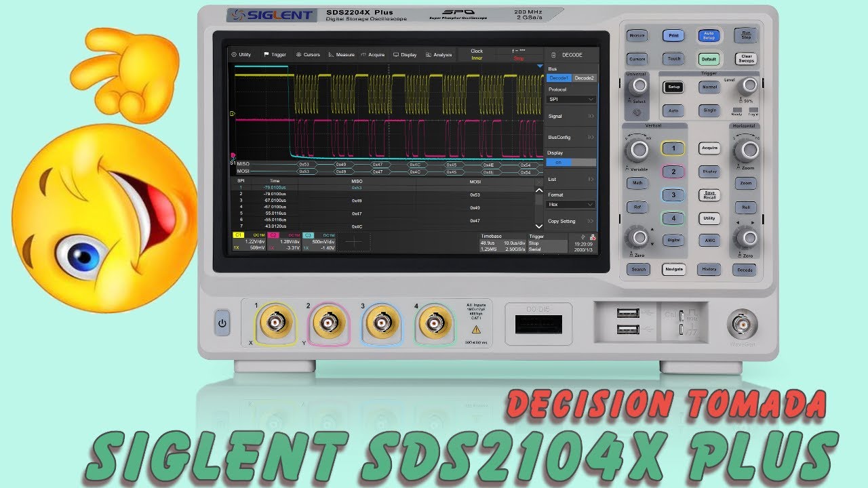Select SPI list row 1 at -79.0100us
This screenshot has height=488, width=868.
point(383,188)
